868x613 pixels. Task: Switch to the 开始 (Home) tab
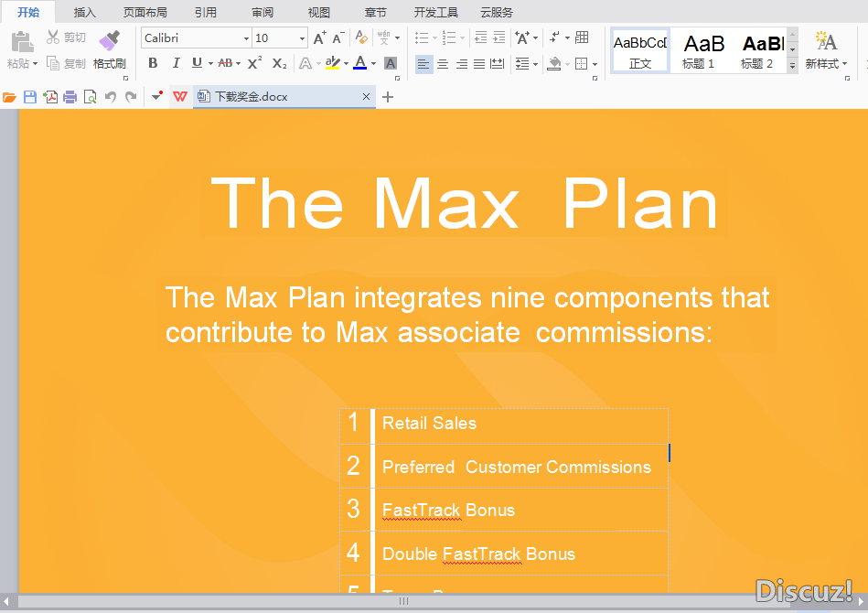tap(28, 12)
